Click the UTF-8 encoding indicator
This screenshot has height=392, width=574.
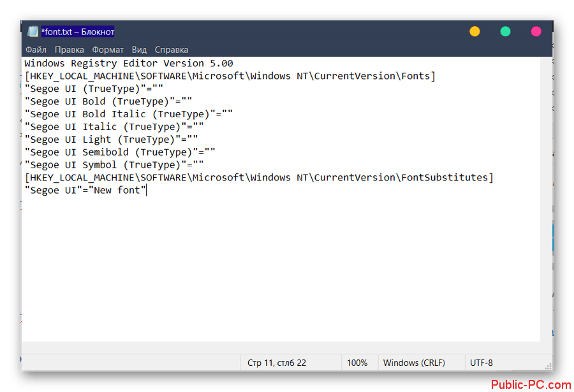pos(482,363)
